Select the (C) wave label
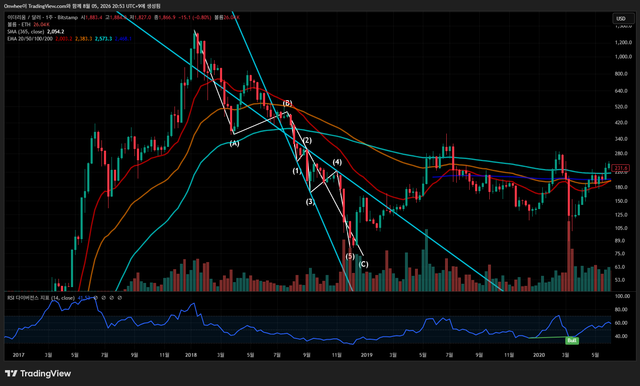The image size is (640, 386). (364, 264)
